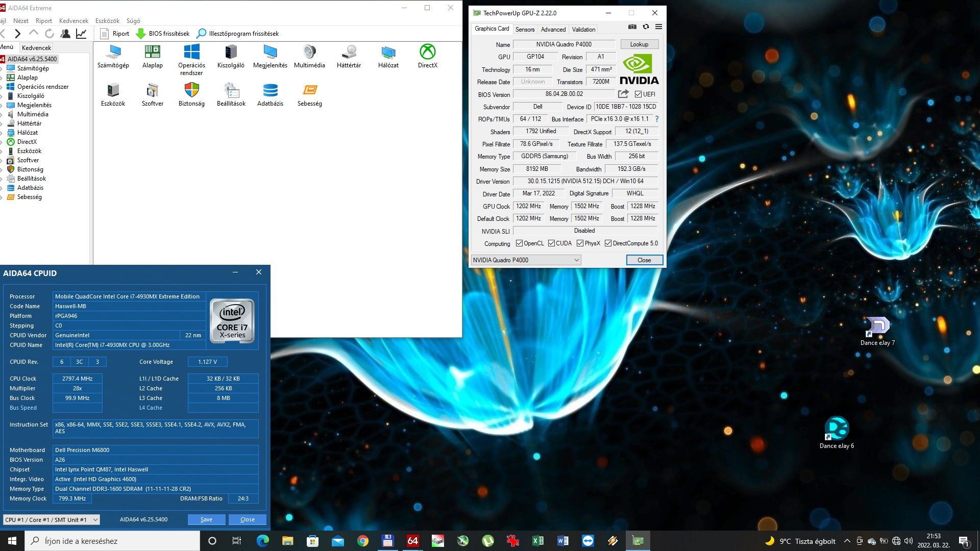Click AIDA64 toolbar user icon
This screenshot has height=551, width=980.
[65, 34]
